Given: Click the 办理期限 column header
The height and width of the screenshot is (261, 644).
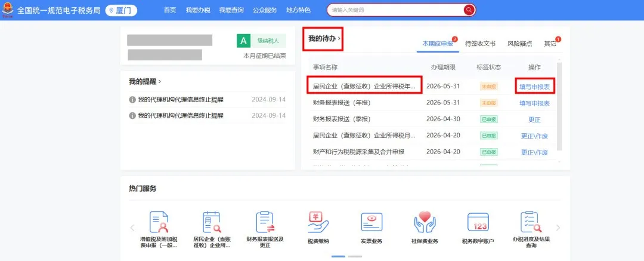Looking at the screenshot, I should click(x=442, y=67).
